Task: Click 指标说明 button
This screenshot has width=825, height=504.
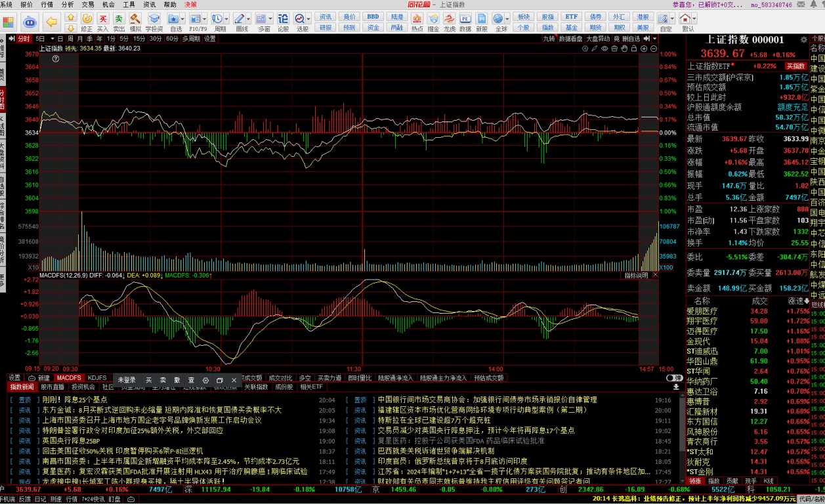Action: [x=636, y=276]
